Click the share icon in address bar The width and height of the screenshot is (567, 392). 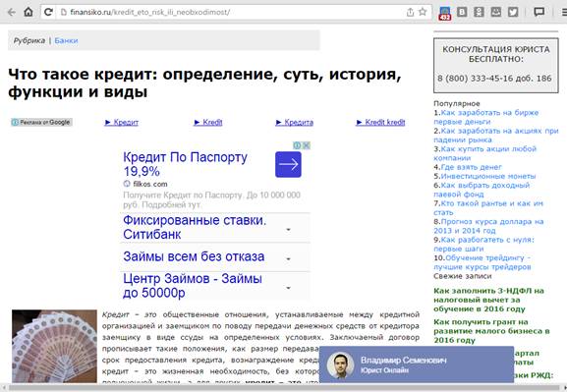[x=410, y=13]
